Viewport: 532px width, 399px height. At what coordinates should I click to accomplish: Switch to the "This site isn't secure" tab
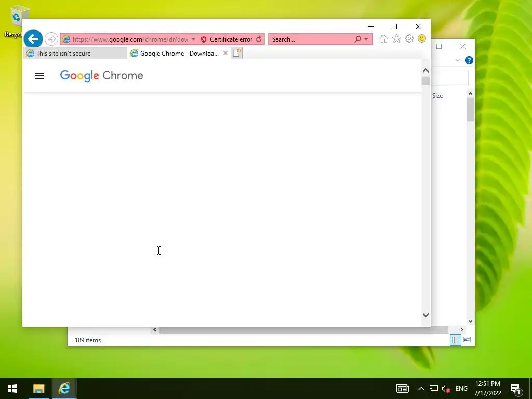(75, 54)
